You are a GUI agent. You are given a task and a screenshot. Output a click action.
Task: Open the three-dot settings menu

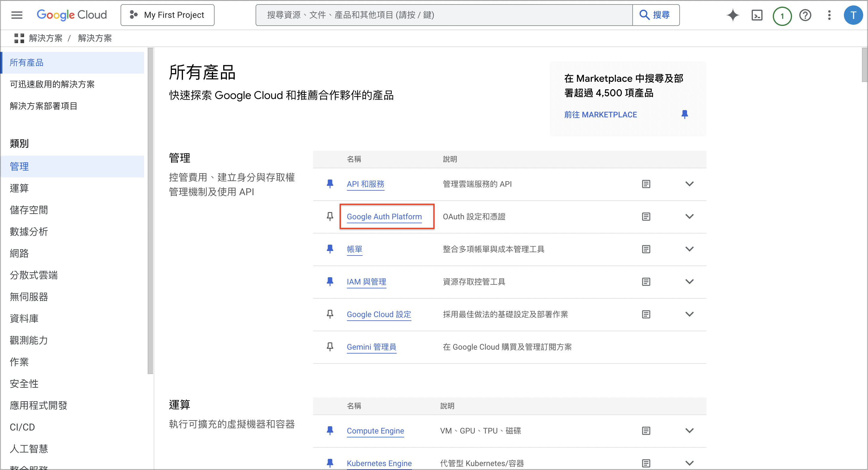pyautogui.click(x=829, y=15)
